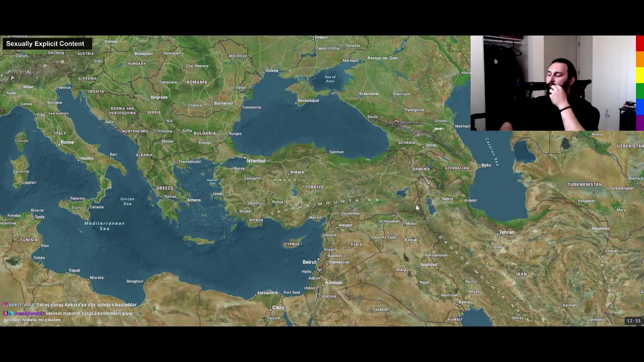Image resolution: width=644 pixels, height=362 pixels.
Task: Select the Ashgabat city label
Action: (586, 201)
